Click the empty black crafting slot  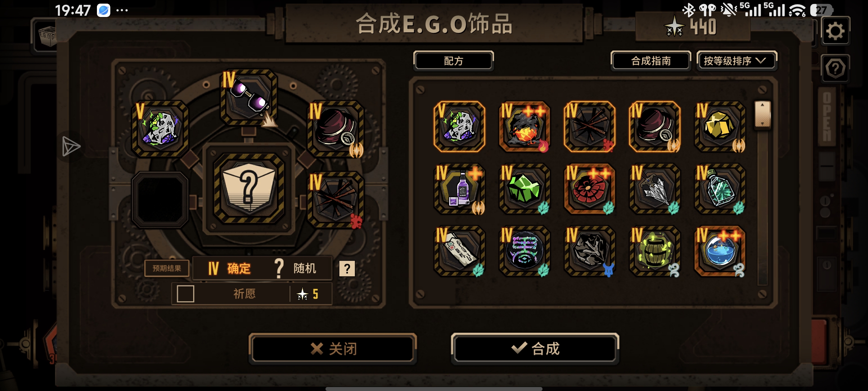click(x=160, y=199)
